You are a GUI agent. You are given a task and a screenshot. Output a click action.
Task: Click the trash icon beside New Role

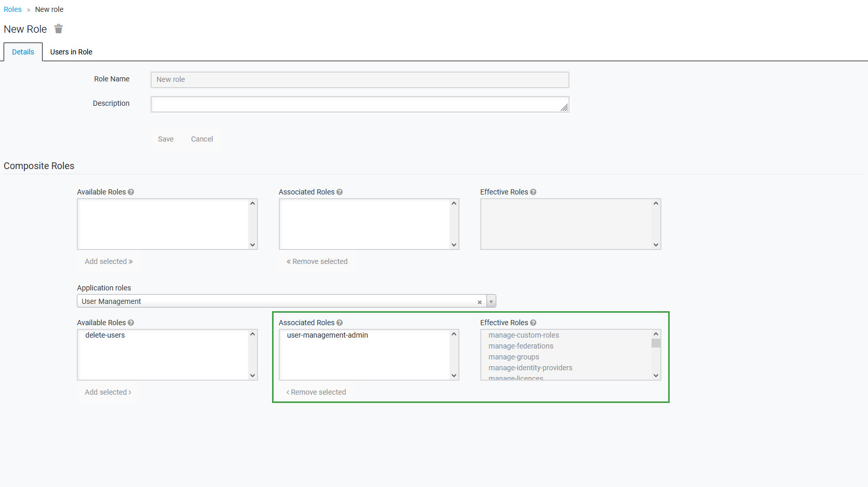[x=59, y=29]
